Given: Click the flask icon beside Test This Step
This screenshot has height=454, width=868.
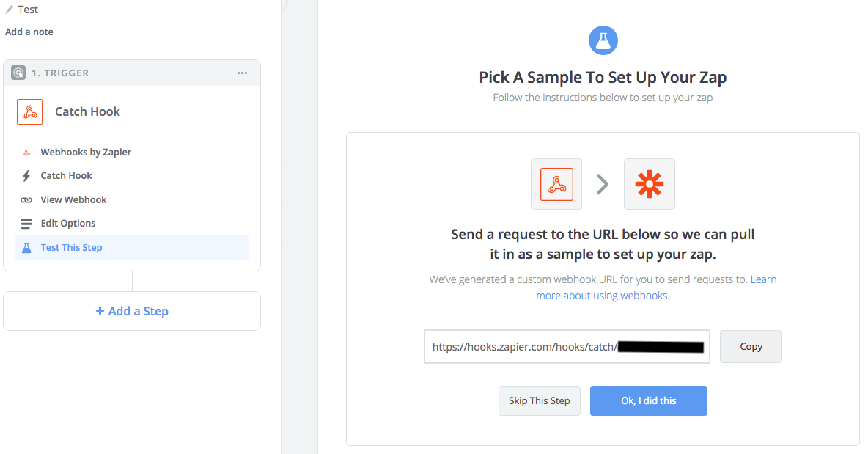Looking at the screenshot, I should pyautogui.click(x=26, y=247).
